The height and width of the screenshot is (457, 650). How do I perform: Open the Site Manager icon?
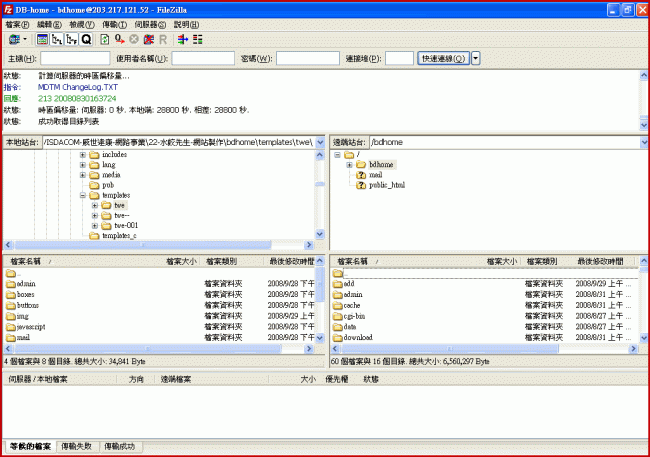(14, 39)
